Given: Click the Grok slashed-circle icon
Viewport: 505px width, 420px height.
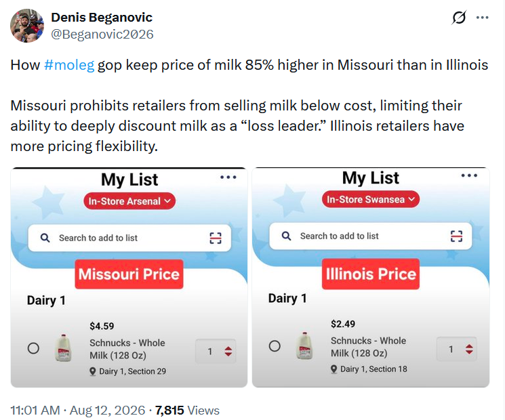Looking at the screenshot, I should [459, 18].
